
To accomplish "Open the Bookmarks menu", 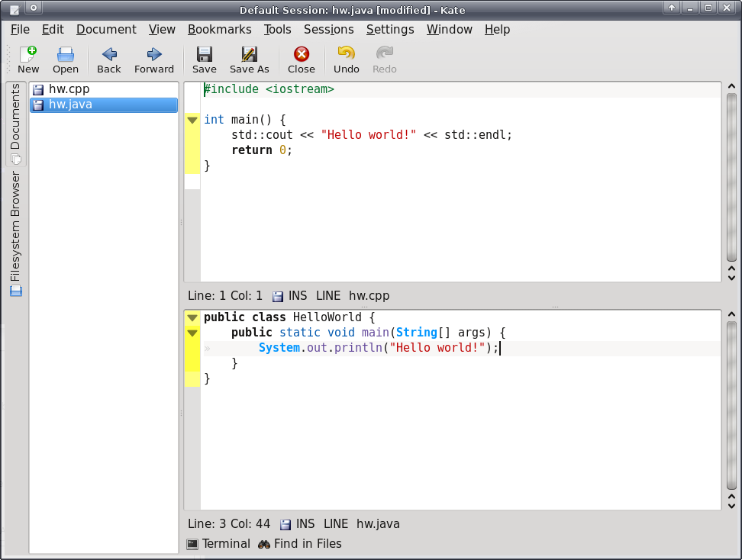I will (220, 29).
